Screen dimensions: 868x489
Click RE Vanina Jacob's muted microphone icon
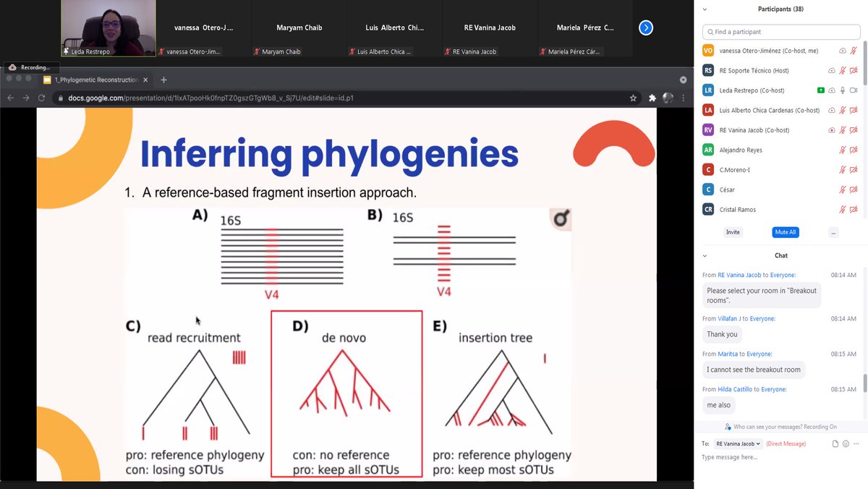click(843, 130)
